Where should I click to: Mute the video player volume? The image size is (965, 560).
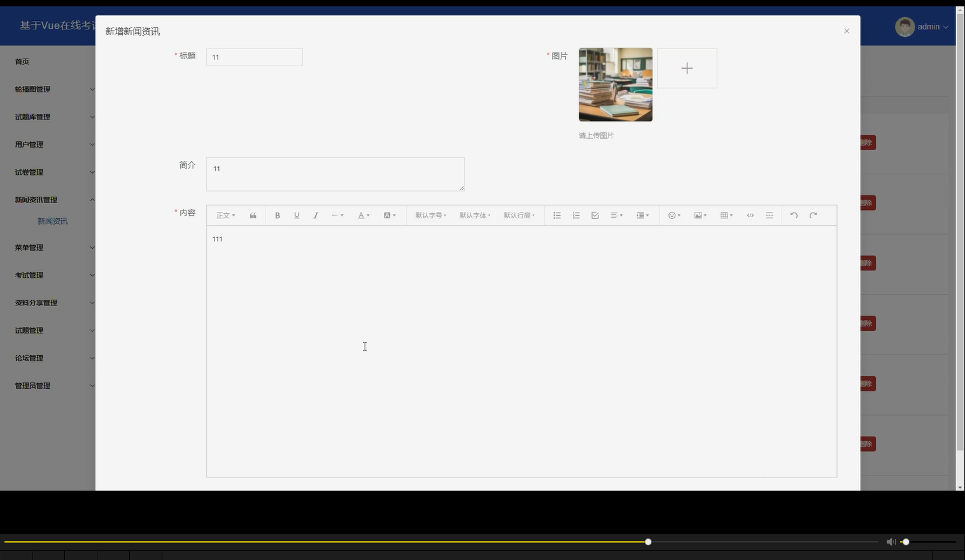click(891, 542)
